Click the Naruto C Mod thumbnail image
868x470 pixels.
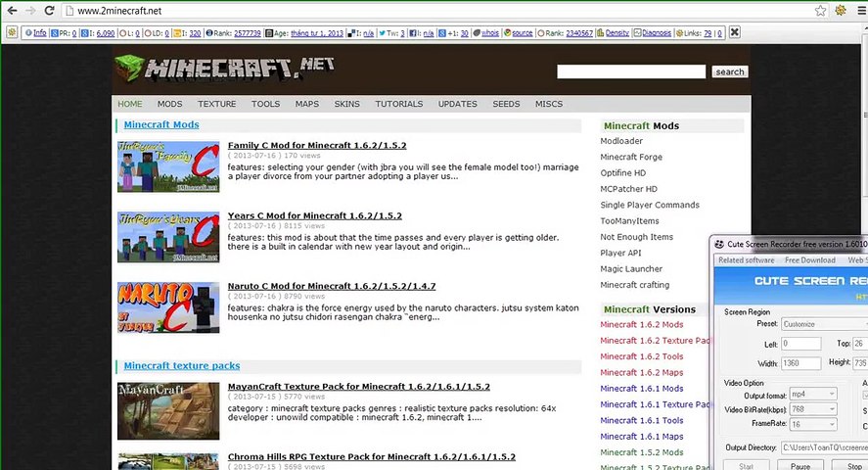click(168, 307)
